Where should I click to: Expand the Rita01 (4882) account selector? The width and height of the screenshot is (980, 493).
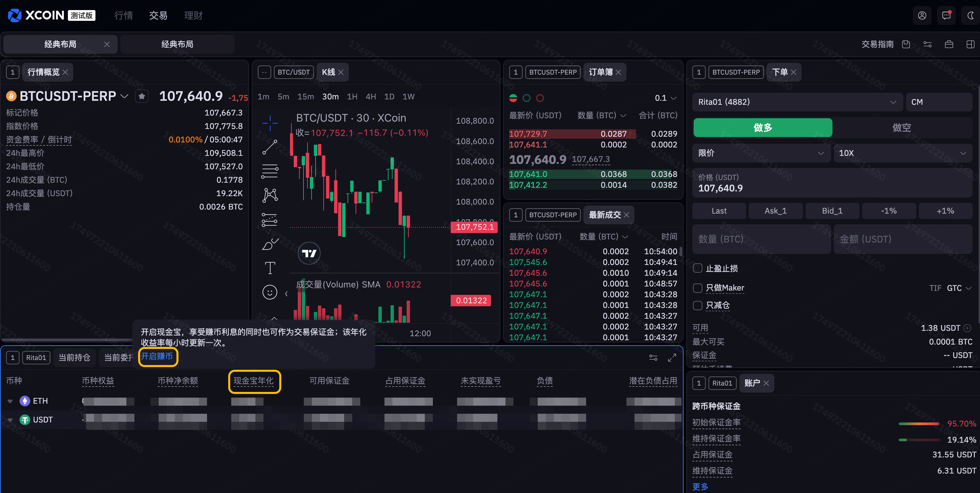point(797,102)
